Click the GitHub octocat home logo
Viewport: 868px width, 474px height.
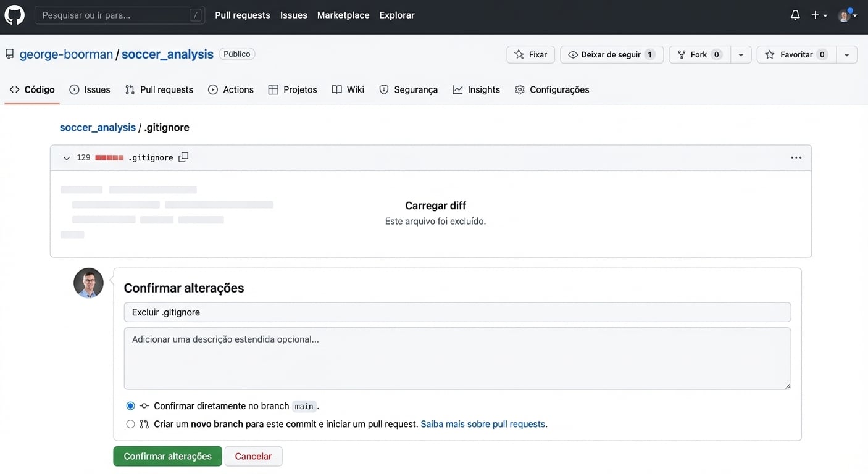(x=14, y=14)
